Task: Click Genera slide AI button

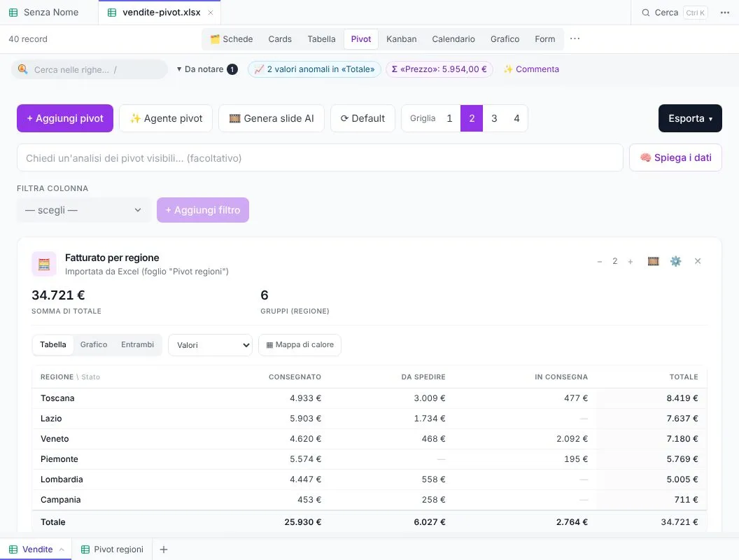Action: [272, 118]
